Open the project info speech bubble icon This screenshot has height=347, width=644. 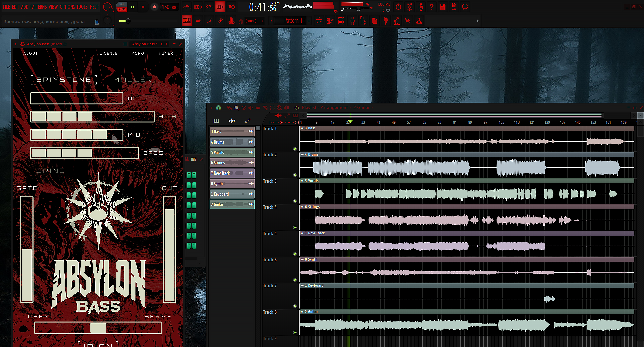[465, 7]
